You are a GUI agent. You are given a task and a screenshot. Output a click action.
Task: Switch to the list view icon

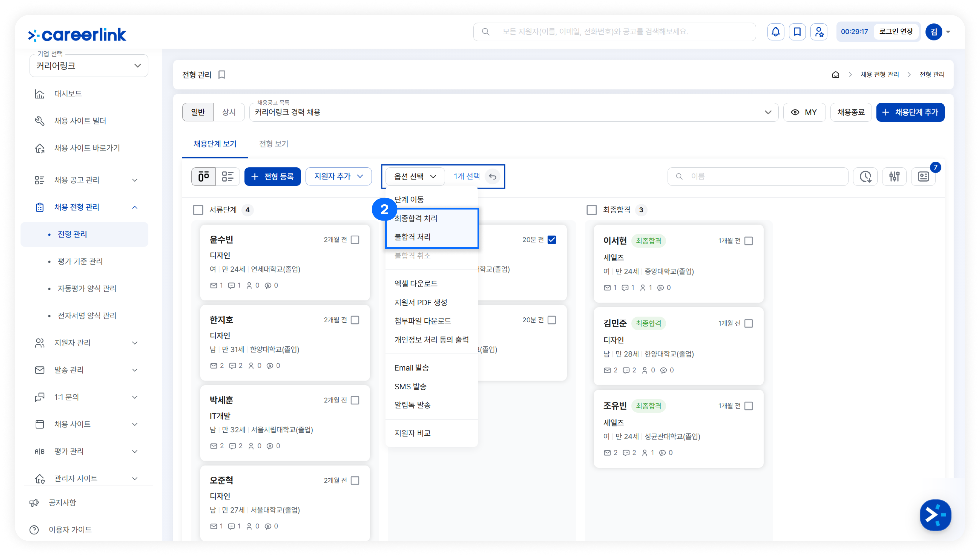pos(228,177)
